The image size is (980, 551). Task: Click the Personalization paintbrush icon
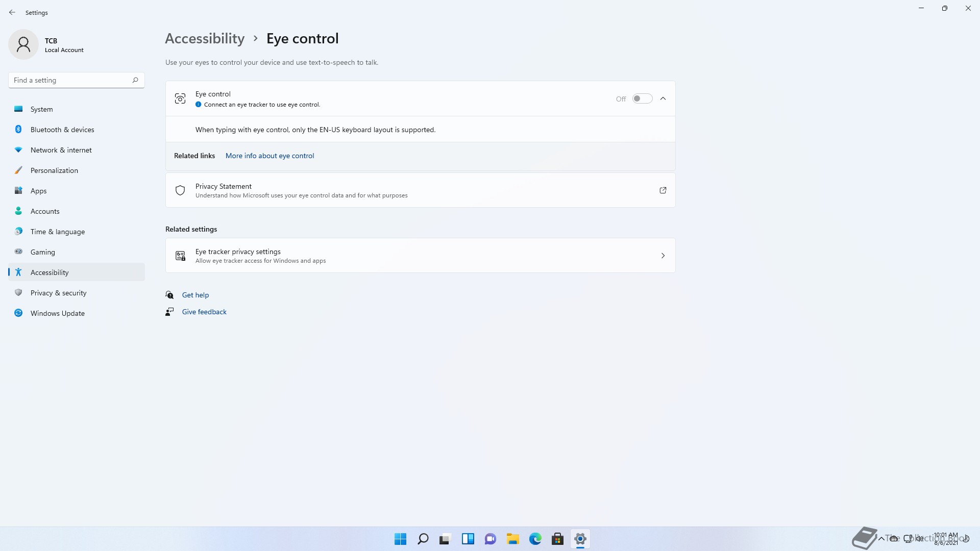tap(18, 170)
